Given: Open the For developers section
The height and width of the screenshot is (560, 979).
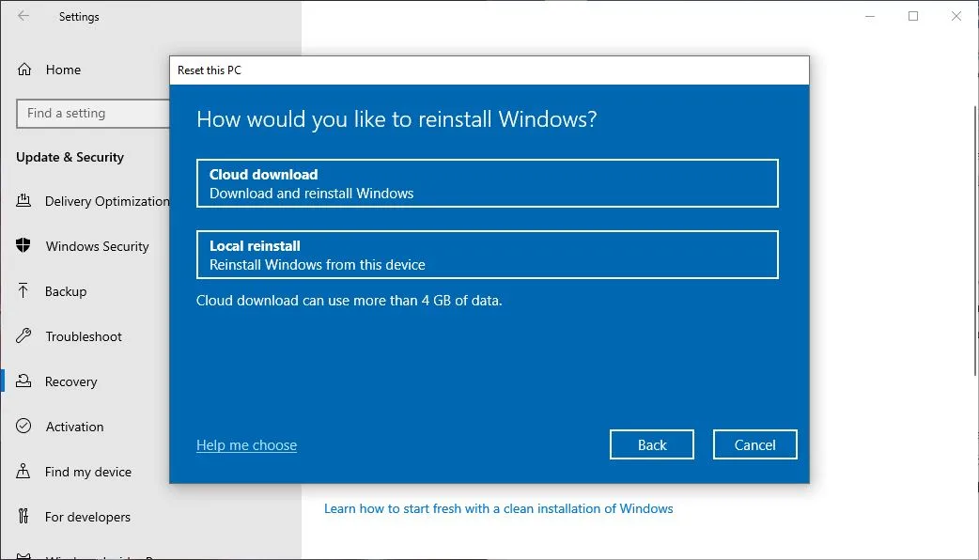Looking at the screenshot, I should click(x=23, y=517).
